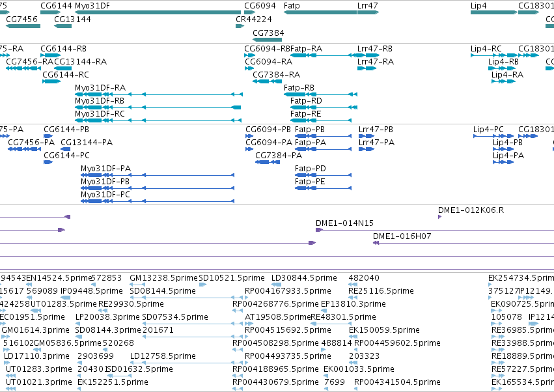554x392 pixels.
Task: Open transcript CG6094-RA label
Action: pos(269,61)
